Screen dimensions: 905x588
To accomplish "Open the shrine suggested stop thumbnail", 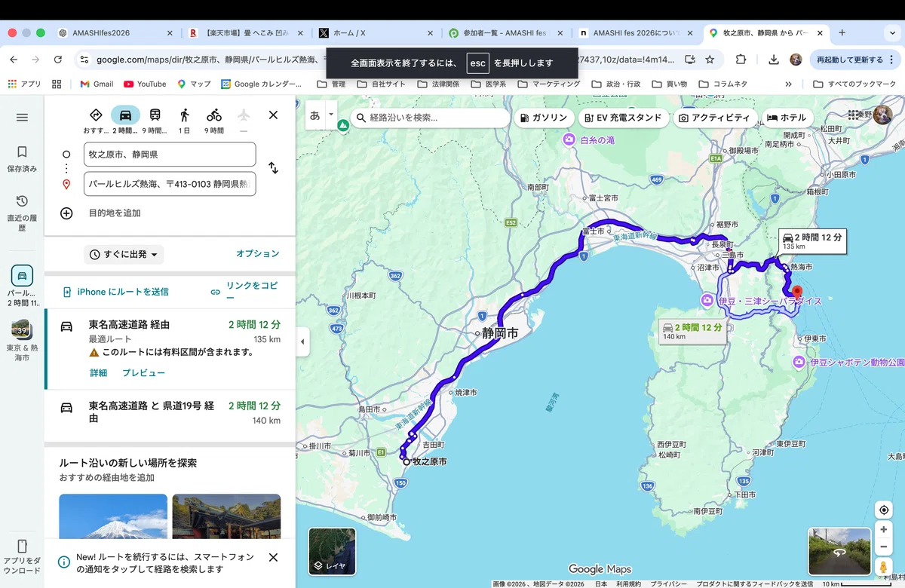I will tap(226, 516).
